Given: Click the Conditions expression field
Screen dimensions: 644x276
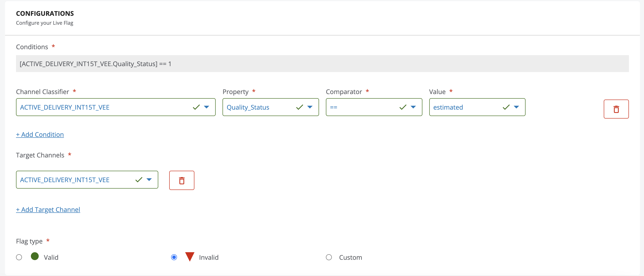Looking at the screenshot, I should click(x=322, y=64).
